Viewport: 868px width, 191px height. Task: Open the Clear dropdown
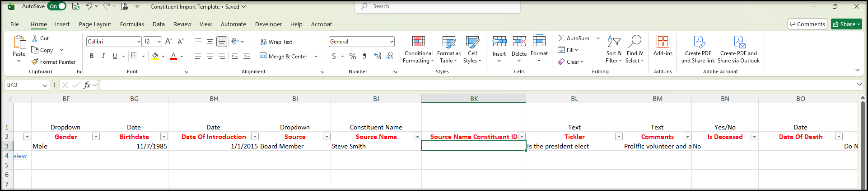[x=571, y=62]
